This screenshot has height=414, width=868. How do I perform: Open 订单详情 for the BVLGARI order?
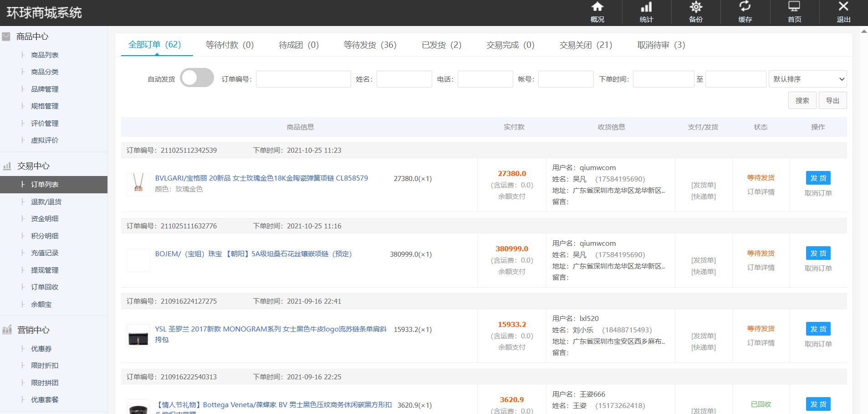pos(761,192)
